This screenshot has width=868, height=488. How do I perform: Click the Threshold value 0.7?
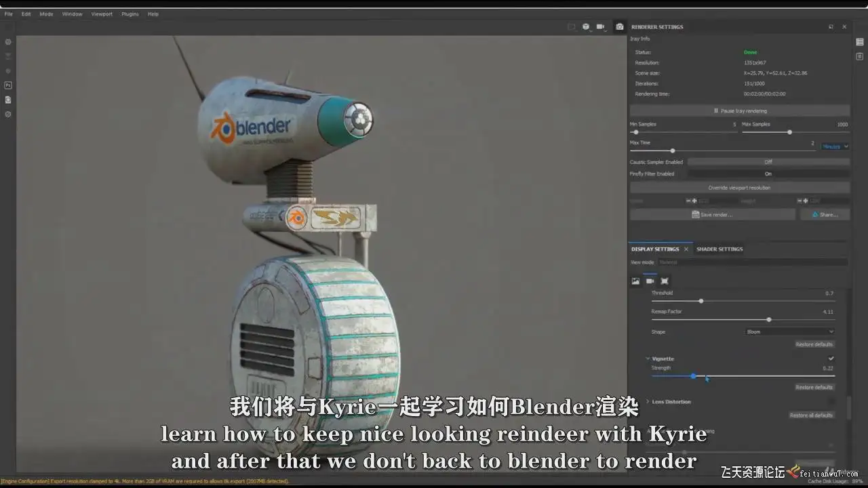point(829,293)
